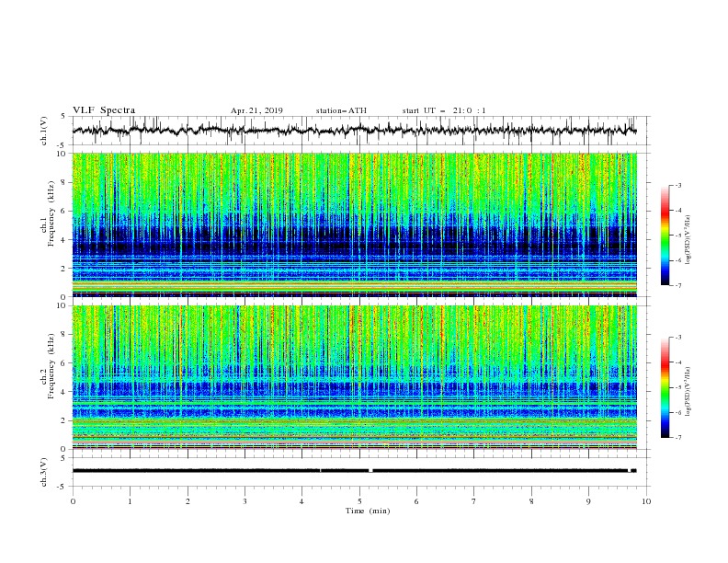Image resolution: width=728 pixels, height=563 pixels.
Task: Click the 'VLF Spectra' title text
Action: pyautogui.click(x=104, y=110)
